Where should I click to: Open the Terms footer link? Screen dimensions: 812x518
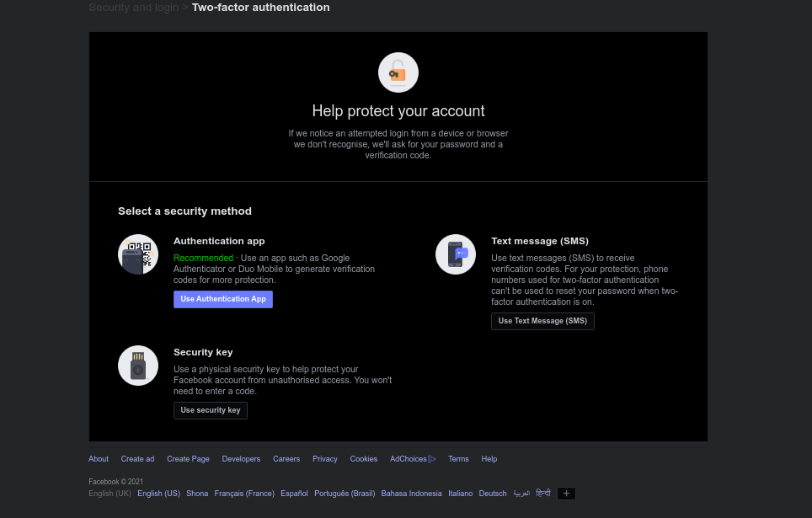coord(458,459)
